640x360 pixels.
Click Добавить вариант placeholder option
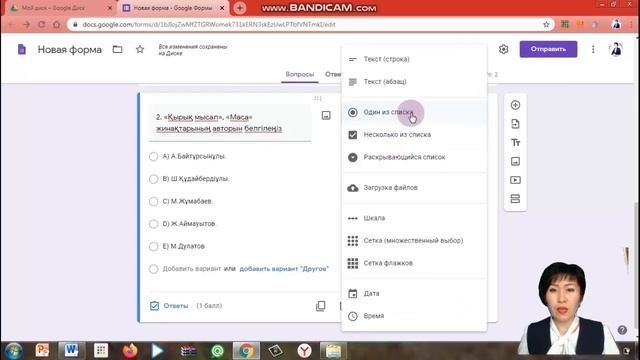[192, 269]
